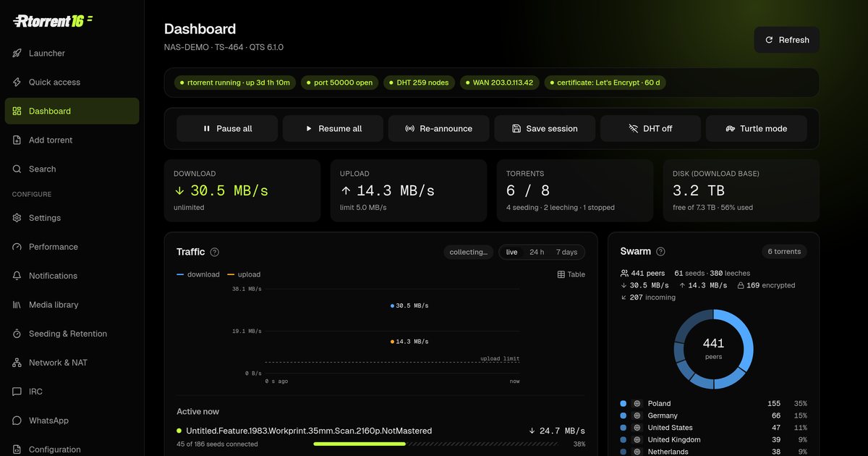Open Performance via its gauge icon
The image size is (868, 456).
tap(17, 247)
